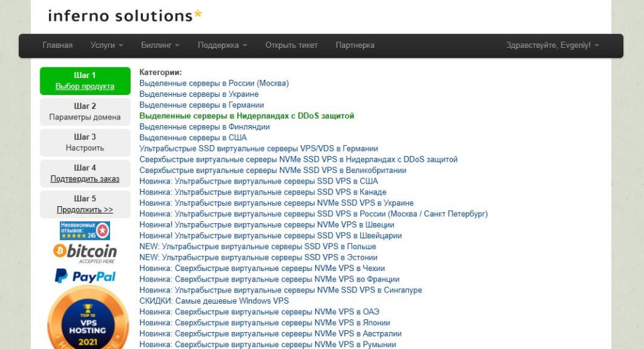Screen dimensions: 644x349
Task: Open the Поддержка dropdown menu
Action: click(x=222, y=45)
